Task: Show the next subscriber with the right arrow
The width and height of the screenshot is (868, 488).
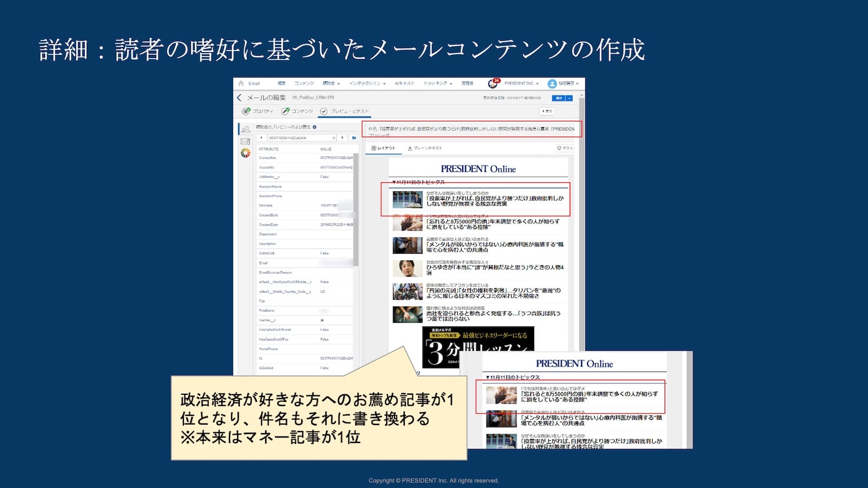Action: click(x=342, y=138)
